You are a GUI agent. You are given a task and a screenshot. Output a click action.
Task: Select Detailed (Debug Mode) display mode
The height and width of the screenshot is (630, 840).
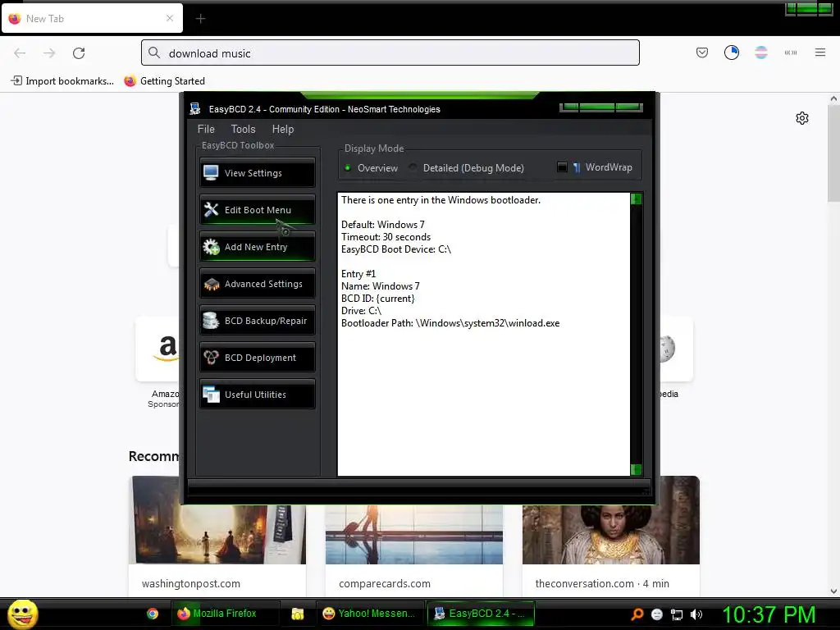(x=466, y=167)
